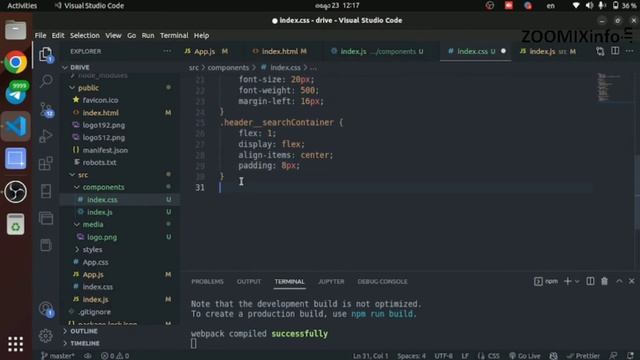Kill terminal with trash icon
Screen dimensions: 640x360
[604, 281]
